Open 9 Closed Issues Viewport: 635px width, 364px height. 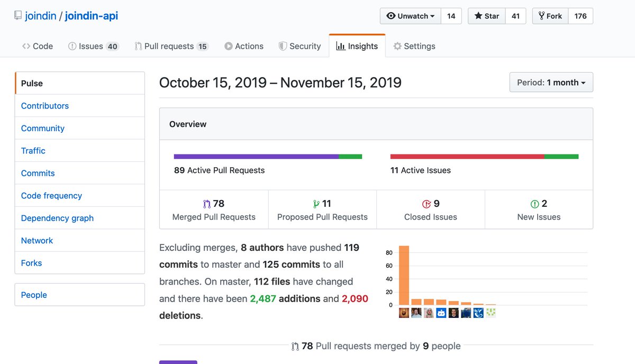tap(430, 210)
